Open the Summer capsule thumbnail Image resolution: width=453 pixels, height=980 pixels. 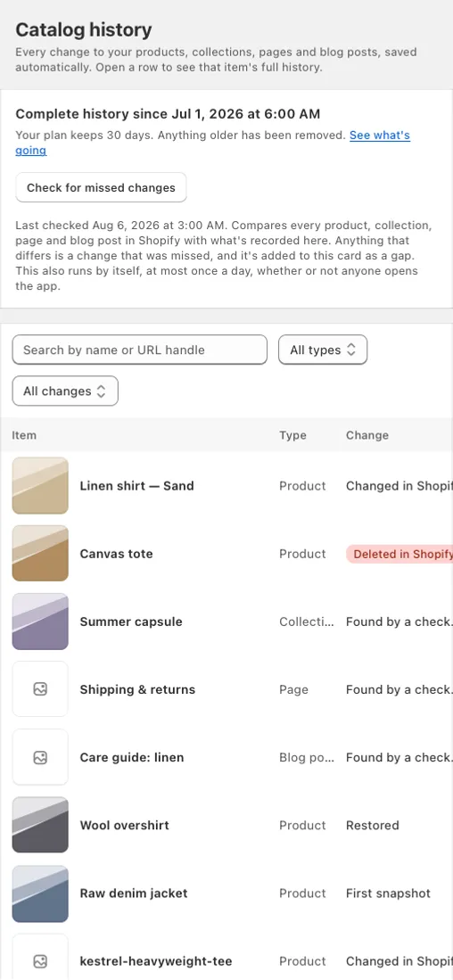tap(40, 622)
